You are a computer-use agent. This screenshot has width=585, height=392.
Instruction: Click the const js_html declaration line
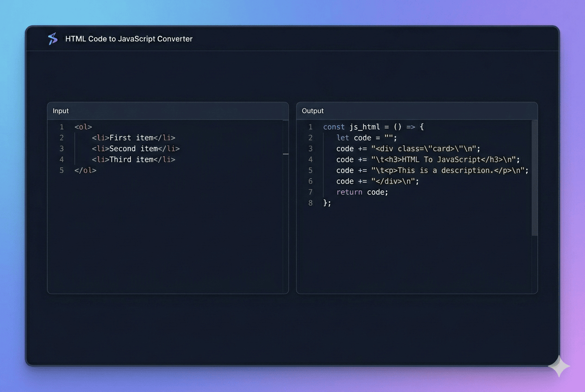pyautogui.click(x=373, y=127)
